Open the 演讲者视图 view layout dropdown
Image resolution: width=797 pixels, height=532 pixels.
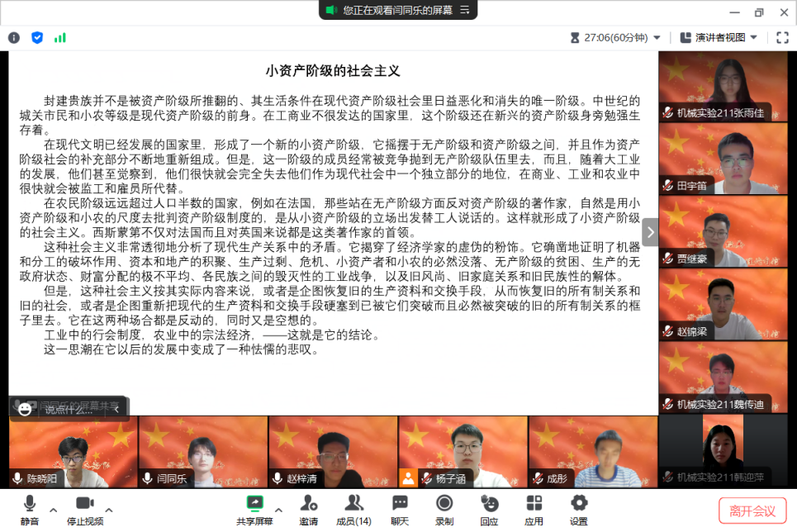714,37
